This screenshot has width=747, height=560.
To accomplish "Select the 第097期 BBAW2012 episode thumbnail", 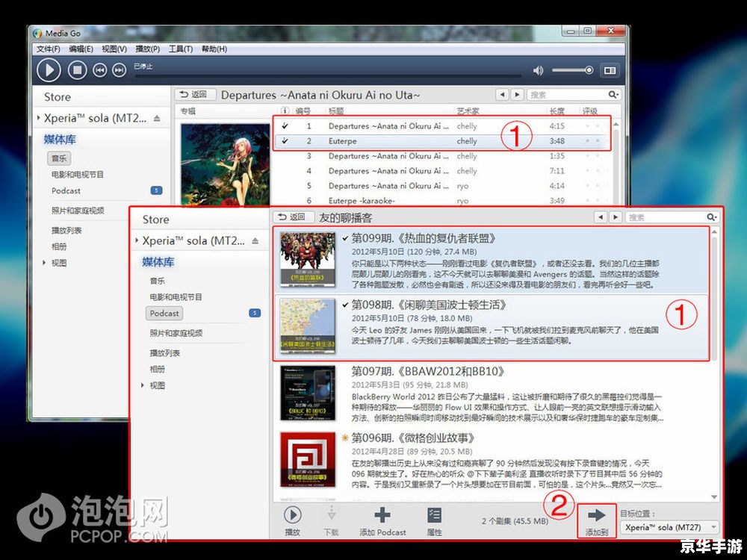I will 307,393.
